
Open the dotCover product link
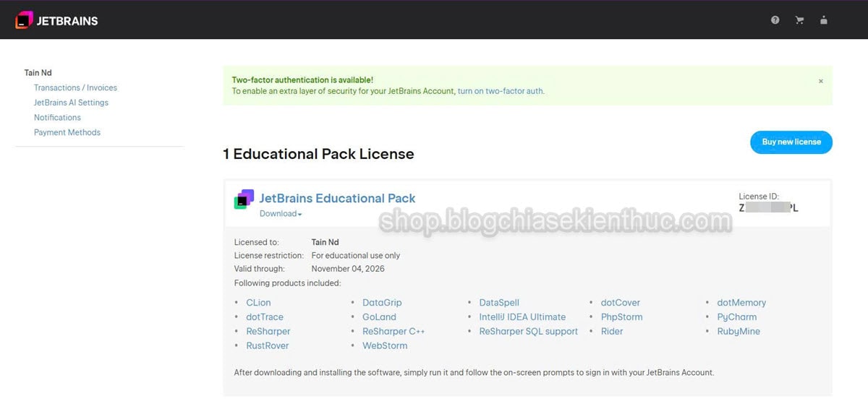[621, 303]
